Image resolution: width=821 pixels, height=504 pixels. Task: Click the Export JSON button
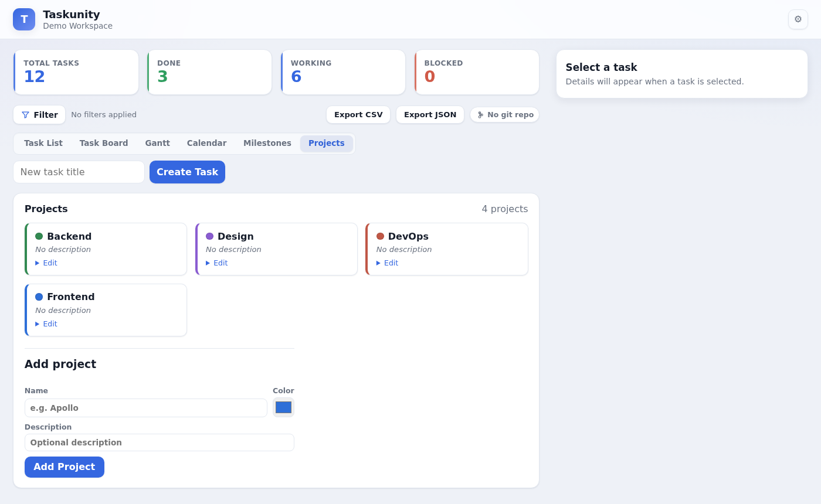click(x=430, y=115)
